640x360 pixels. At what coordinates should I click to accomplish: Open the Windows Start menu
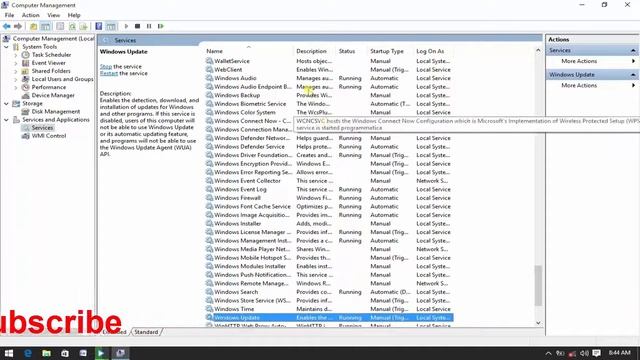coord(9,353)
